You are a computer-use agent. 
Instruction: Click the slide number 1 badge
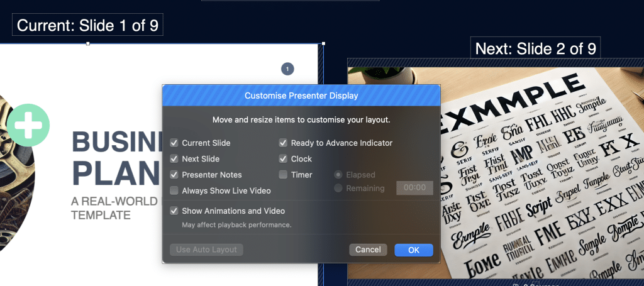coord(287,69)
